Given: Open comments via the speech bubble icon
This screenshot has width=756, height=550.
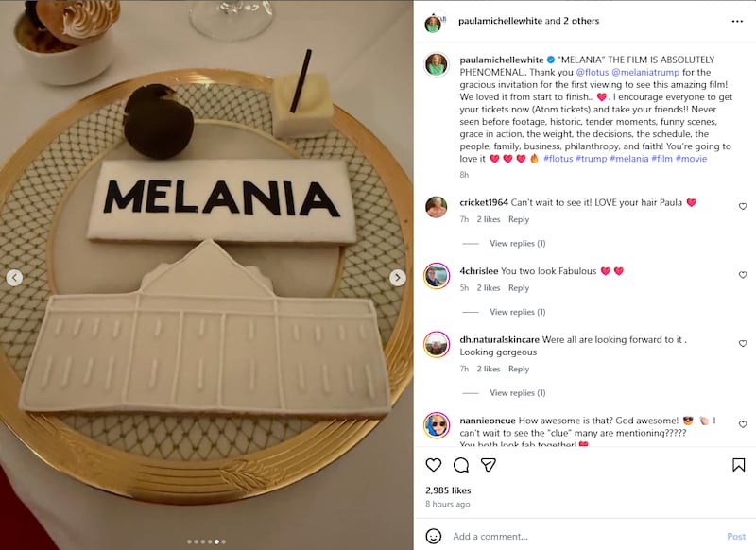Looking at the screenshot, I should (x=460, y=465).
